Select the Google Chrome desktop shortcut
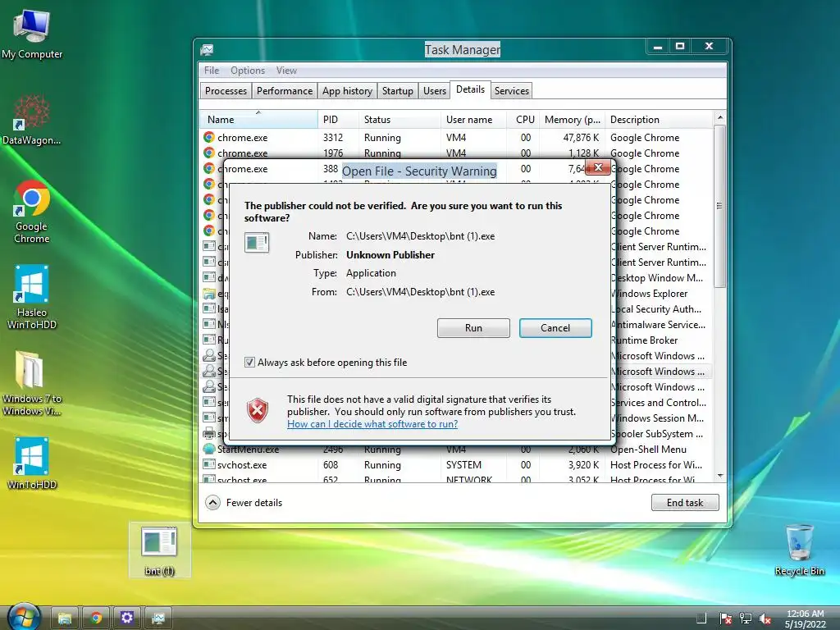This screenshot has width=840, height=630. pyautogui.click(x=32, y=212)
